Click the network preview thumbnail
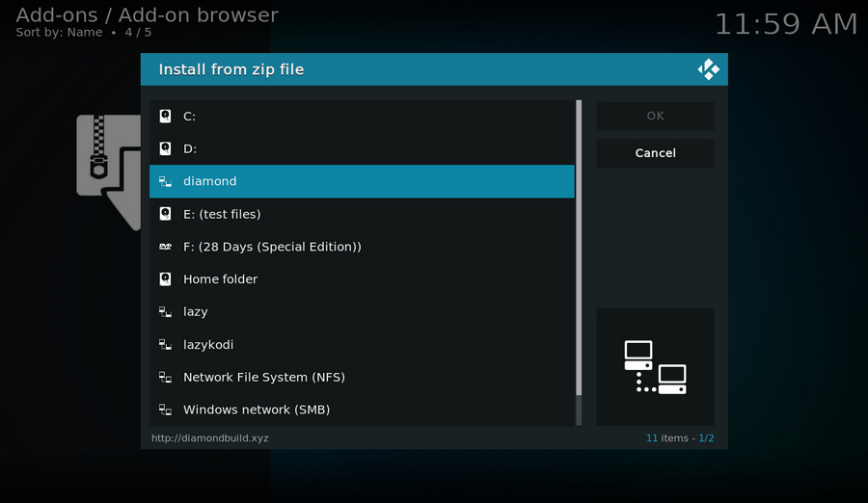 [655, 367]
